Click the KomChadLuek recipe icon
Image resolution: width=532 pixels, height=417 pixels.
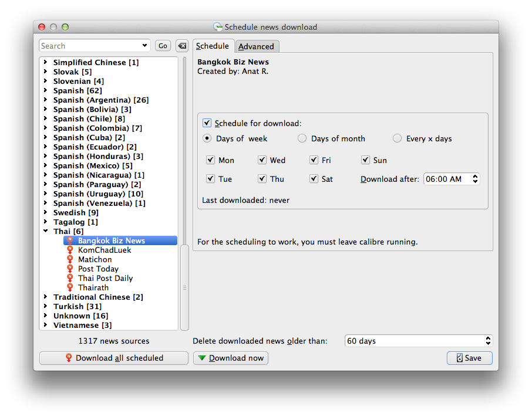click(x=70, y=250)
